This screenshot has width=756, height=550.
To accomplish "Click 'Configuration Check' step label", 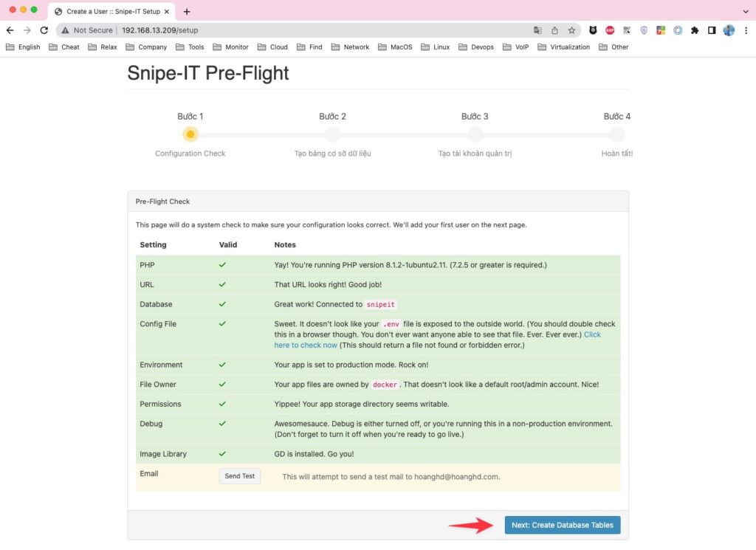I will click(190, 154).
